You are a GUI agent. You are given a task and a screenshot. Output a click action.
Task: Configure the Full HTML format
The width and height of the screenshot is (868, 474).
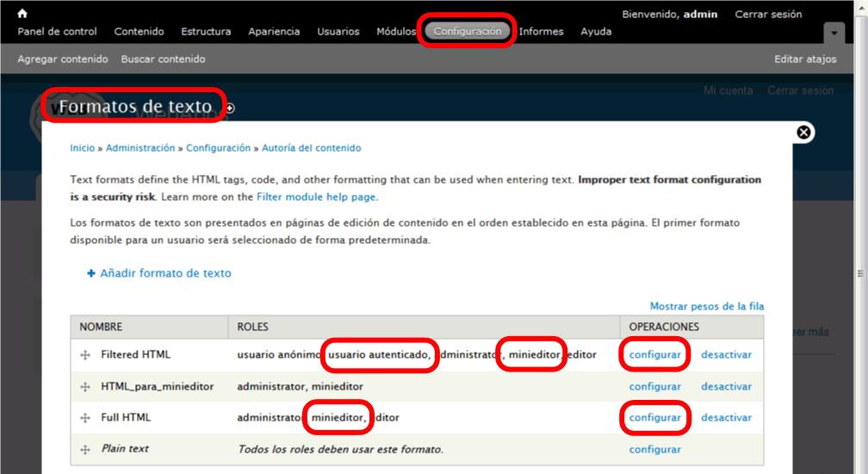[654, 417]
